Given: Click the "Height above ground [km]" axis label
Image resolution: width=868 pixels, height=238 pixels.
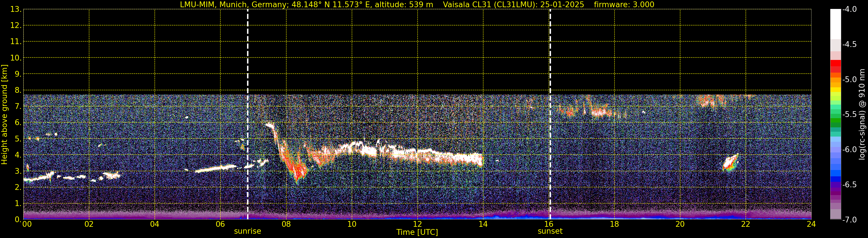Looking at the screenshot, I should 4,114.
